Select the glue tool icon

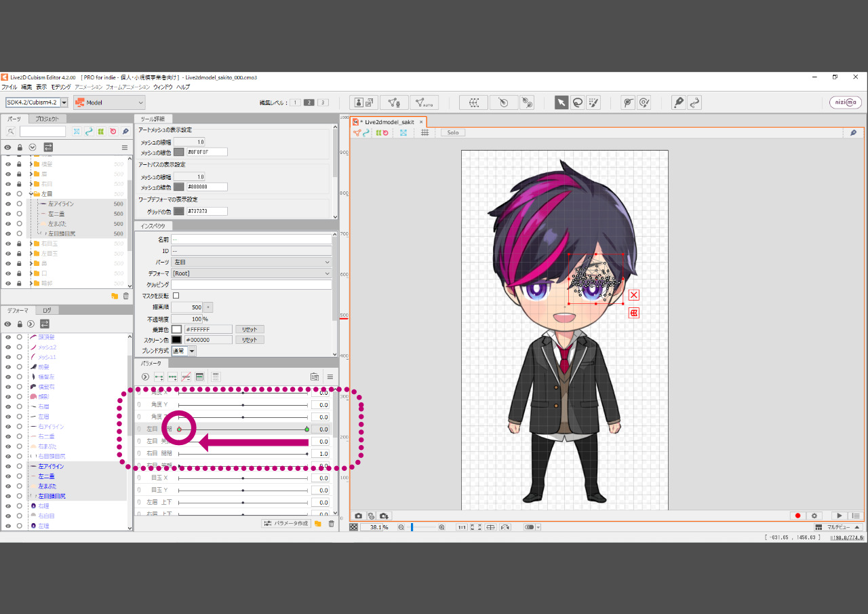[x=527, y=102]
